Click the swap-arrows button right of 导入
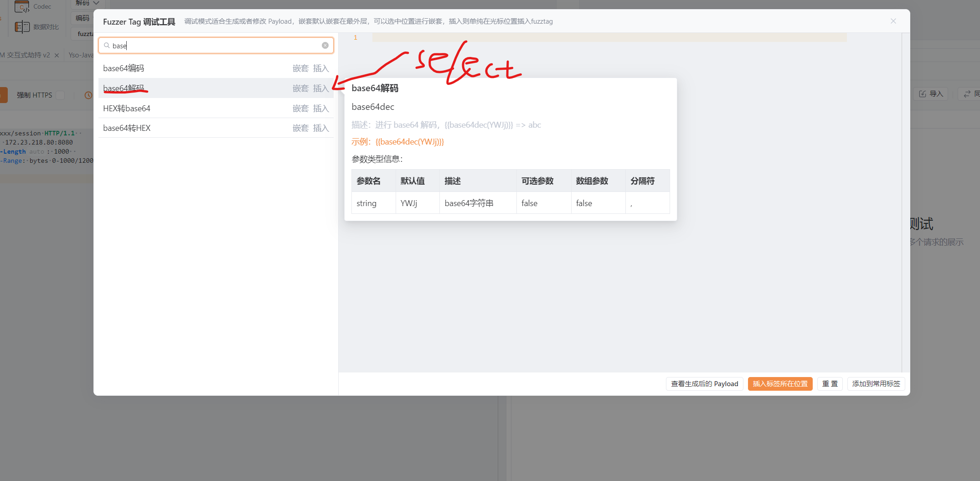 click(970, 94)
